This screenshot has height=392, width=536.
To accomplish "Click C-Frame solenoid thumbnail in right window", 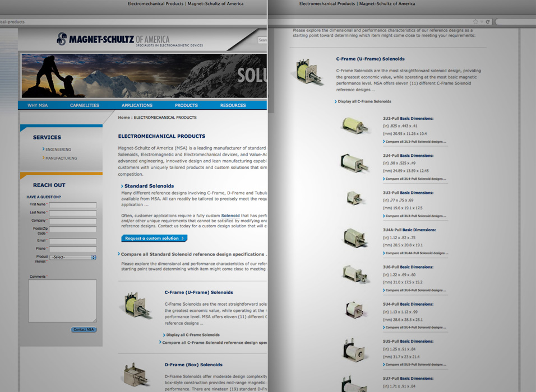I will 307,72.
